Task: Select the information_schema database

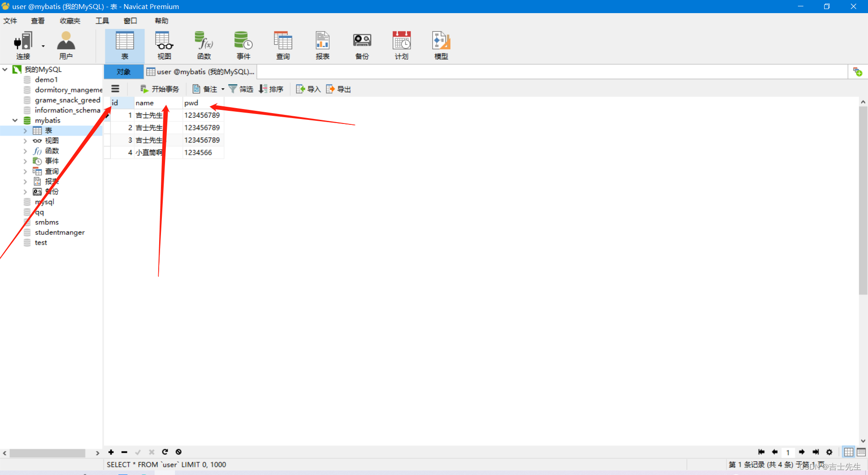Action: (x=68, y=110)
